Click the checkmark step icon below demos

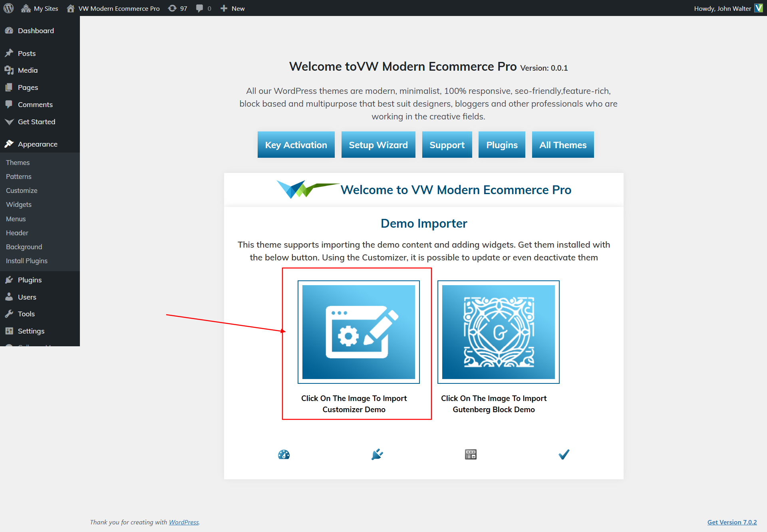[x=564, y=455]
